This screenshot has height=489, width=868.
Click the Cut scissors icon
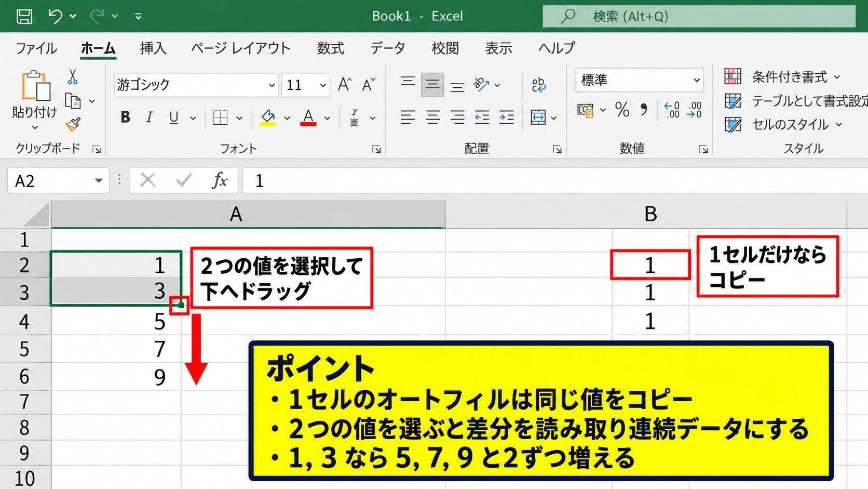(73, 77)
